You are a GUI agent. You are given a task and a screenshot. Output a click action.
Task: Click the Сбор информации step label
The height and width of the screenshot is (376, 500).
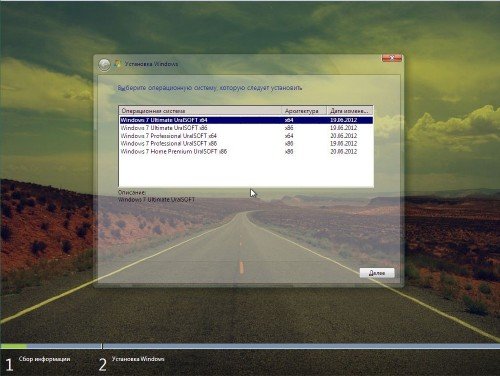44,359
